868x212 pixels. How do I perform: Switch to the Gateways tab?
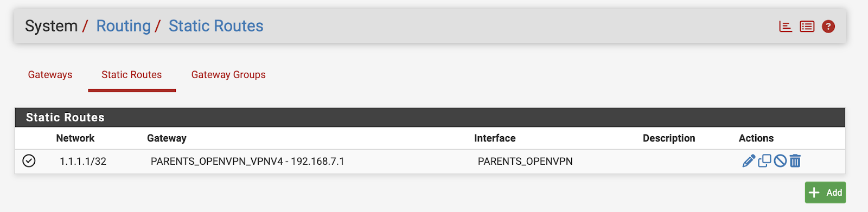point(50,75)
